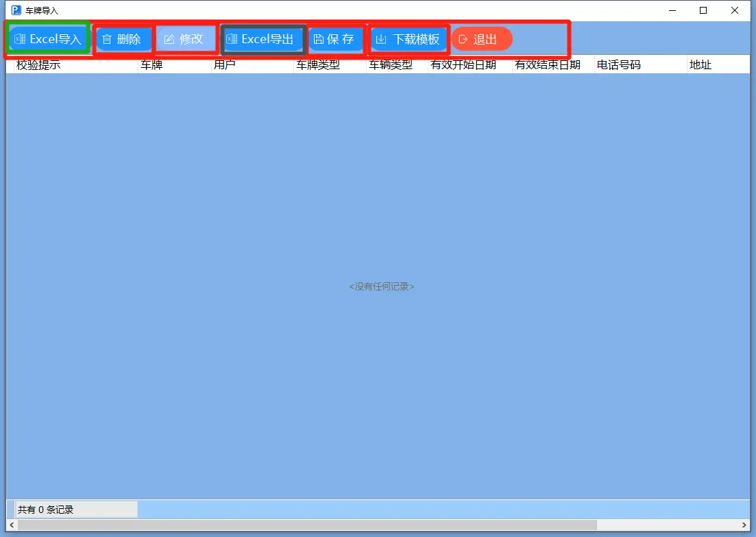The width and height of the screenshot is (756, 537).
Task: Click the 有效开始日期 column header
Action: click(463, 65)
